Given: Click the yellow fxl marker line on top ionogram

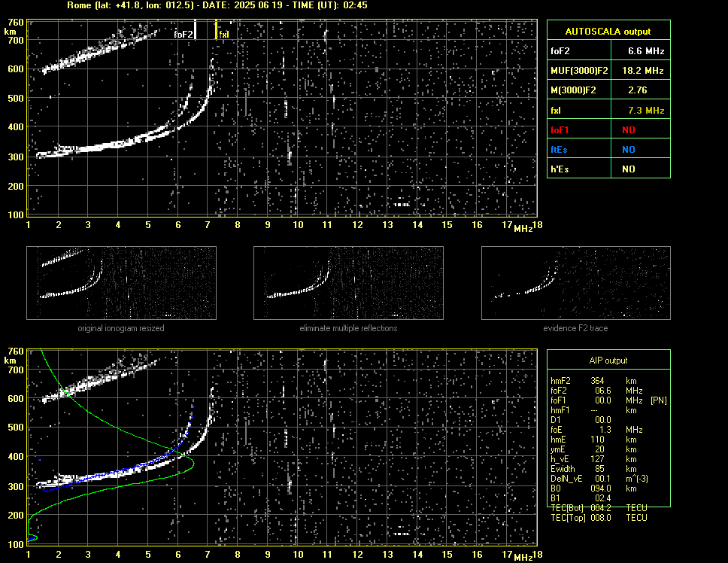Looking at the screenshot, I should click(216, 29).
